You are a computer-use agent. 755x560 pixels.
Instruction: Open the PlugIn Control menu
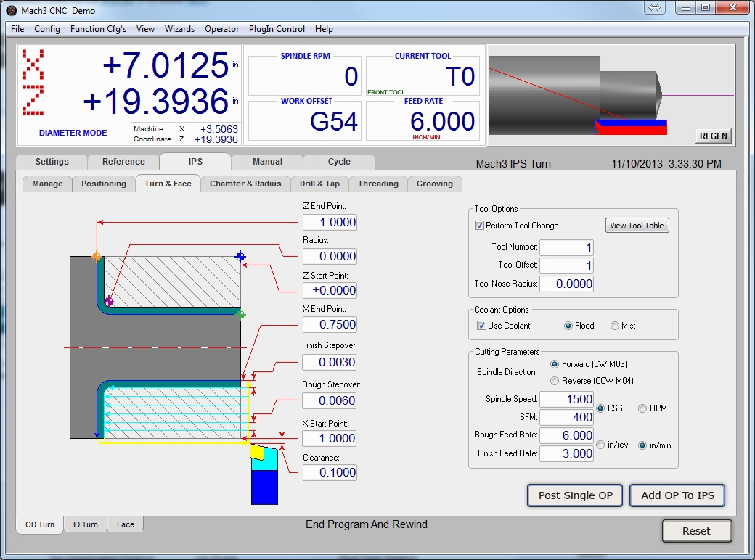tap(277, 29)
